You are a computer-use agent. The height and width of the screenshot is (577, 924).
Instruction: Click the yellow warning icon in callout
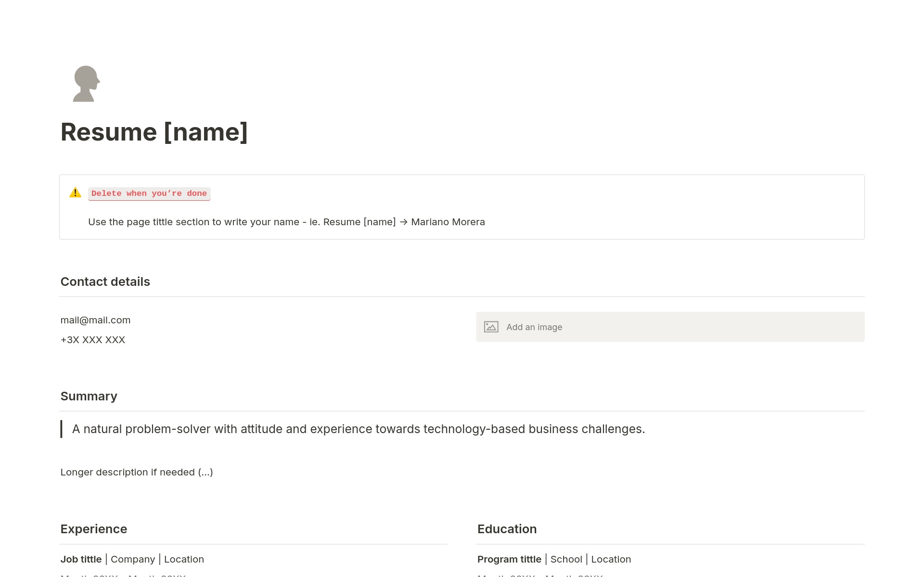click(75, 192)
